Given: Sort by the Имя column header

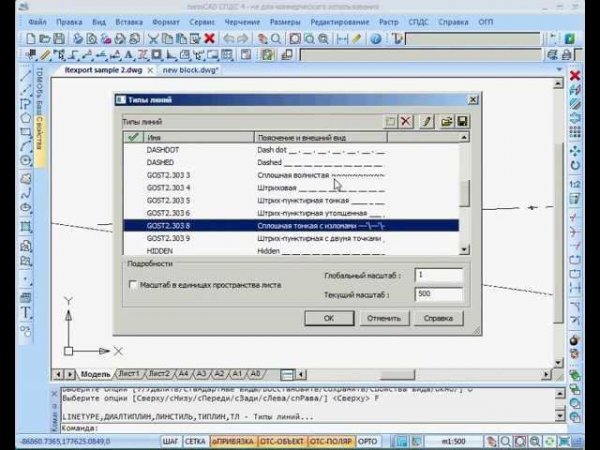Looking at the screenshot, I should click(x=199, y=137).
